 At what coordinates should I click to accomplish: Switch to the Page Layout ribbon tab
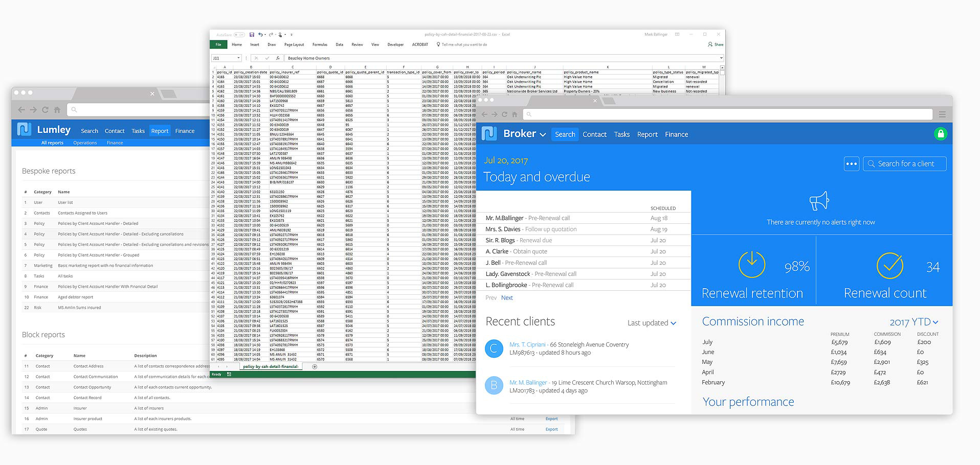coord(294,44)
